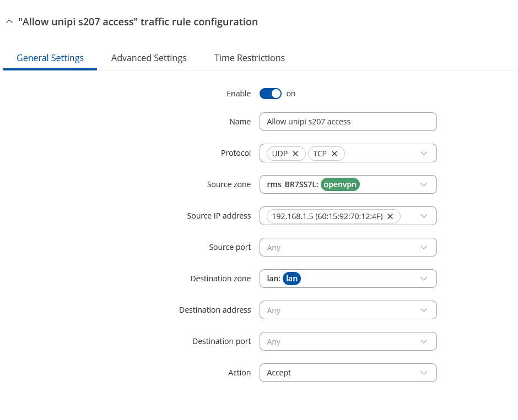Change the Action dropdown from Accept
Image resolution: width=518 pixels, height=420 pixels.
[348, 373]
